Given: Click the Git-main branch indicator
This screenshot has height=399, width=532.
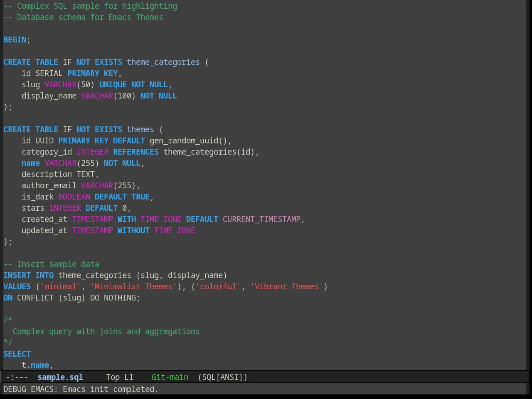Looking at the screenshot, I should coord(170,377).
